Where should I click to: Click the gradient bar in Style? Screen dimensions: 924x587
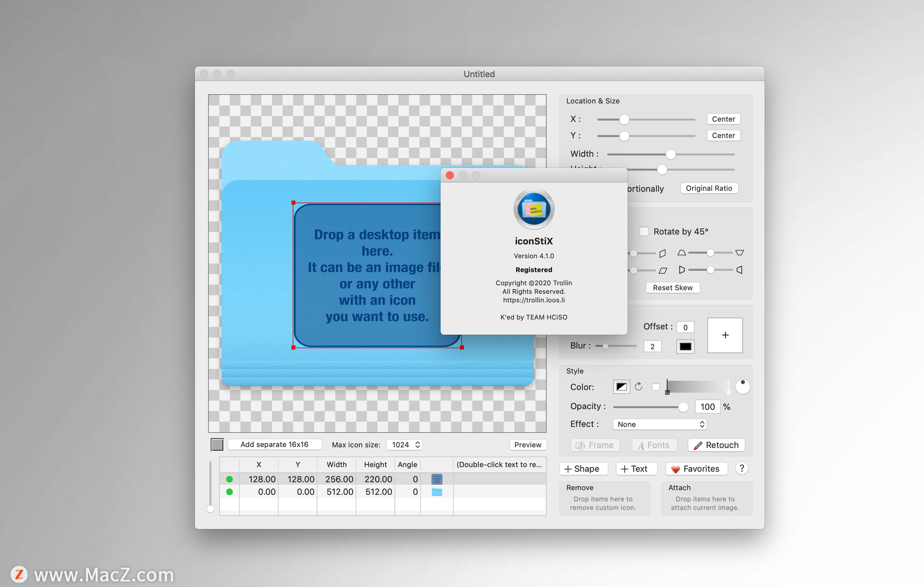pos(698,387)
